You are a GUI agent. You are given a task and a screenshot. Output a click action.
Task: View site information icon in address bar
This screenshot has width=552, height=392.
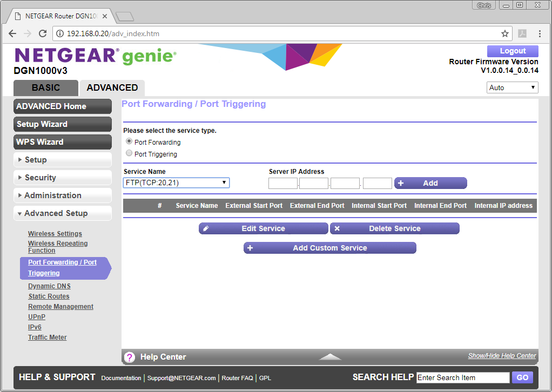click(60, 33)
